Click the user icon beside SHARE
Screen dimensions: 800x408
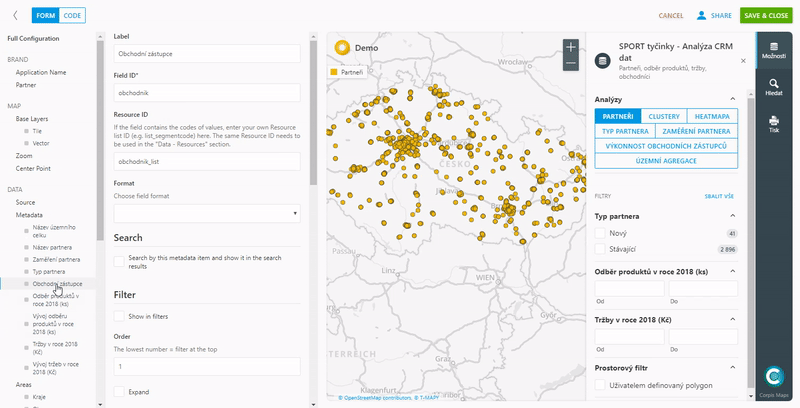(x=702, y=15)
